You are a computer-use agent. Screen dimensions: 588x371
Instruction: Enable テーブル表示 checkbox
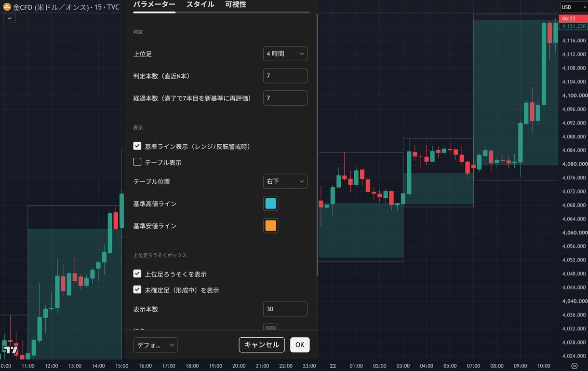[x=137, y=162]
